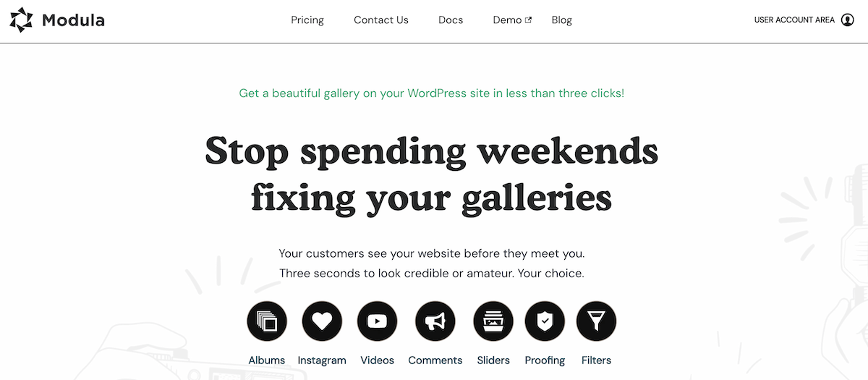Open the User Account Area link
The image size is (868, 380).
[794, 20]
